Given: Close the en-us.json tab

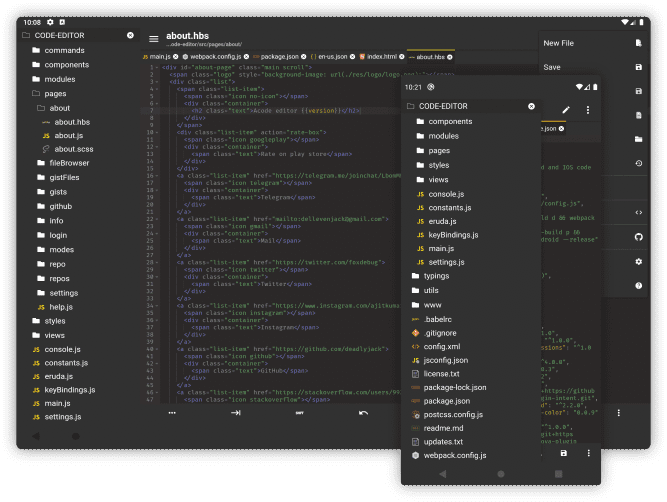Looking at the screenshot, I should tap(353, 57).
